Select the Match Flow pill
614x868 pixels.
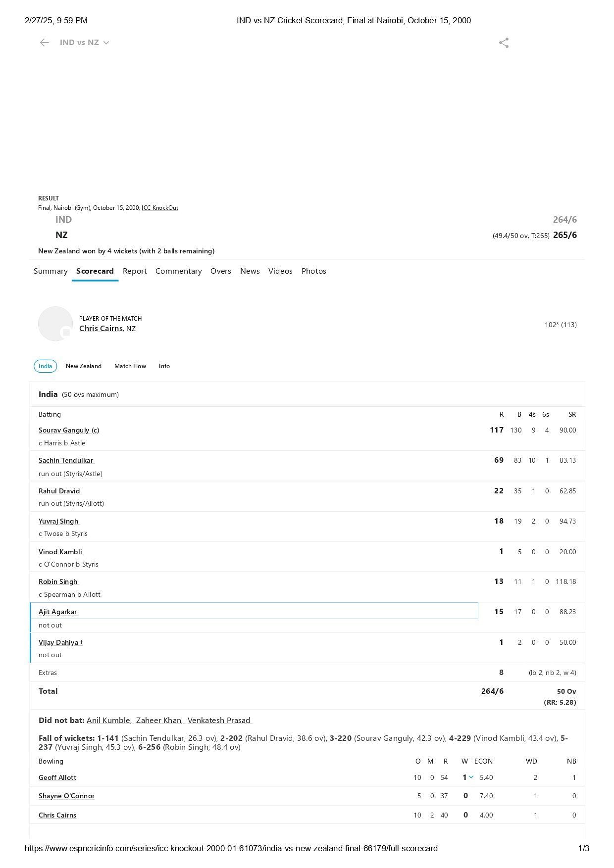pos(130,366)
